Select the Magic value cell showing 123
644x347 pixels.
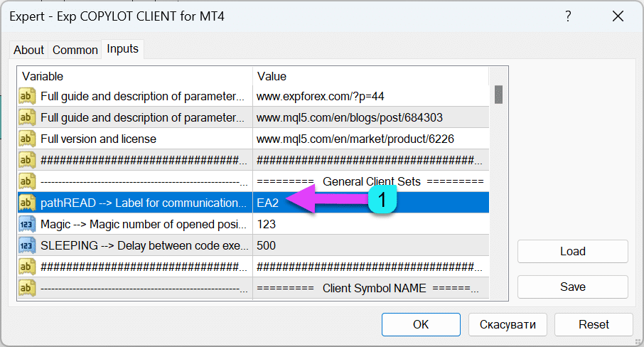tap(370, 224)
